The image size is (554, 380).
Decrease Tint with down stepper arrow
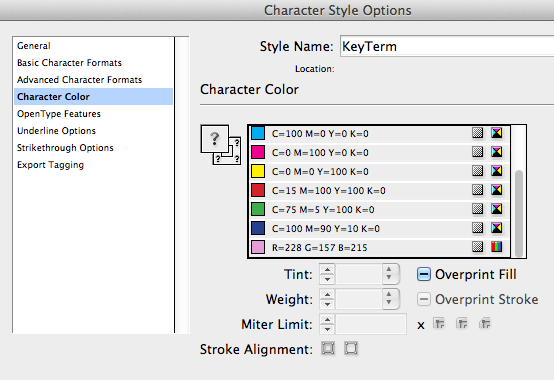(327, 279)
